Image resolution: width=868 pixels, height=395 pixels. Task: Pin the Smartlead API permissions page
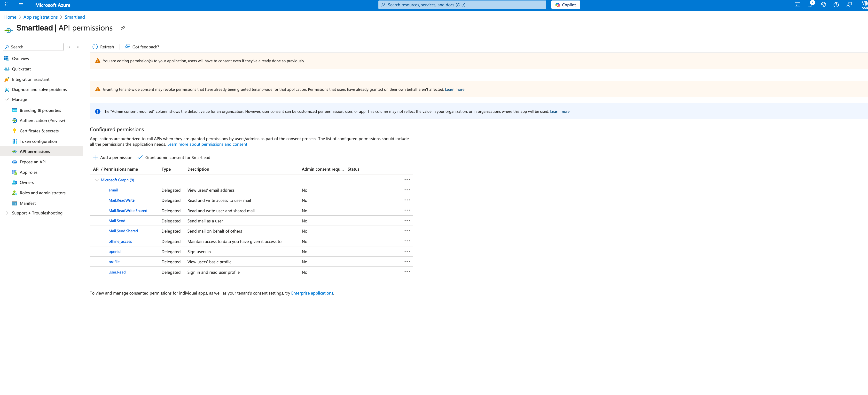[123, 28]
